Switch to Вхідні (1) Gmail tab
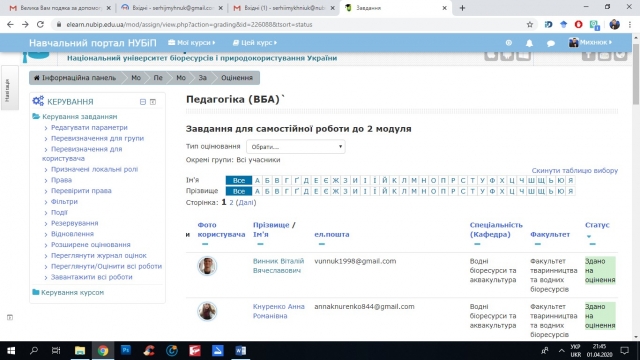This screenshot has width=640, height=360. (284, 8)
